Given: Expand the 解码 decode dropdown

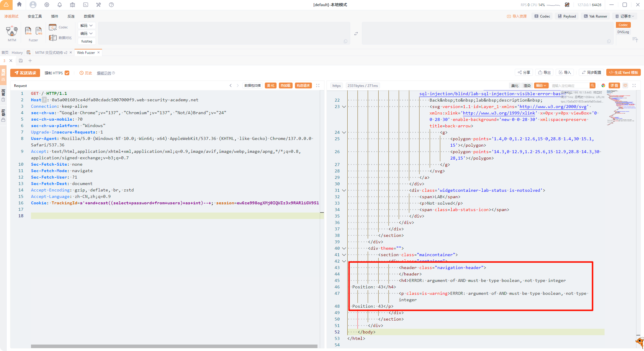Looking at the screenshot, I should point(87,25).
